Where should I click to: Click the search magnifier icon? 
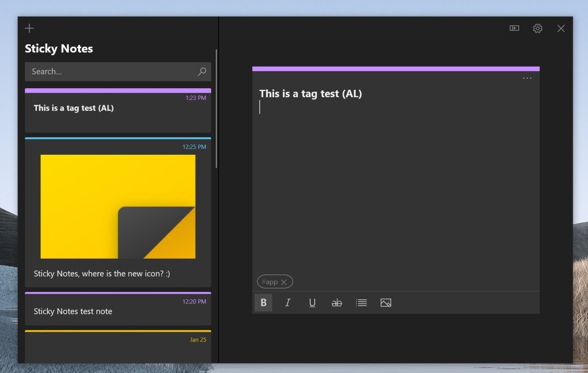tap(202, 72)
